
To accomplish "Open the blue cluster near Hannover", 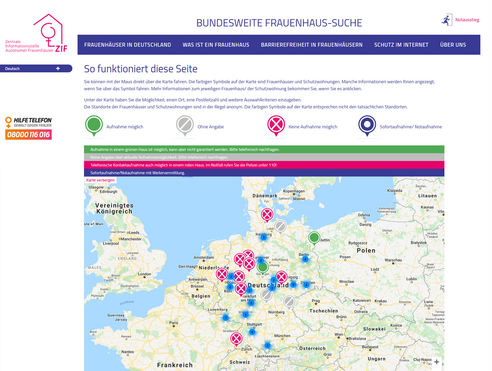I will (x=261, y=260).
